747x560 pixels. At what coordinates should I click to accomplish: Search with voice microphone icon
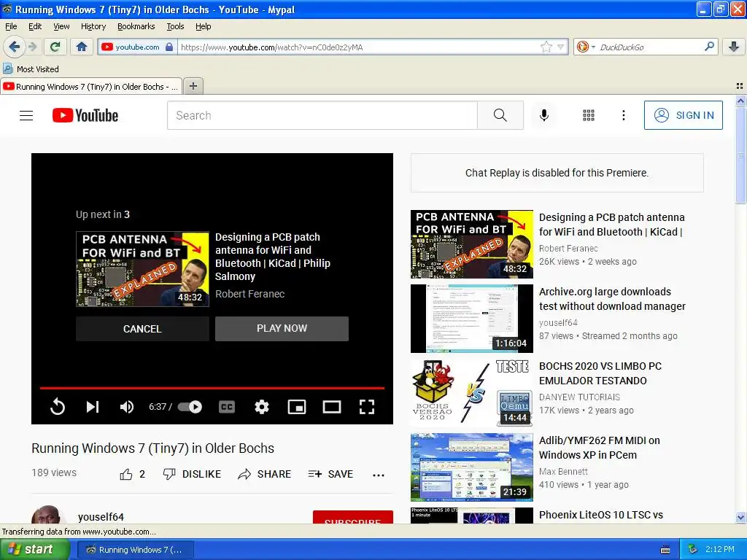pos(544,115)
